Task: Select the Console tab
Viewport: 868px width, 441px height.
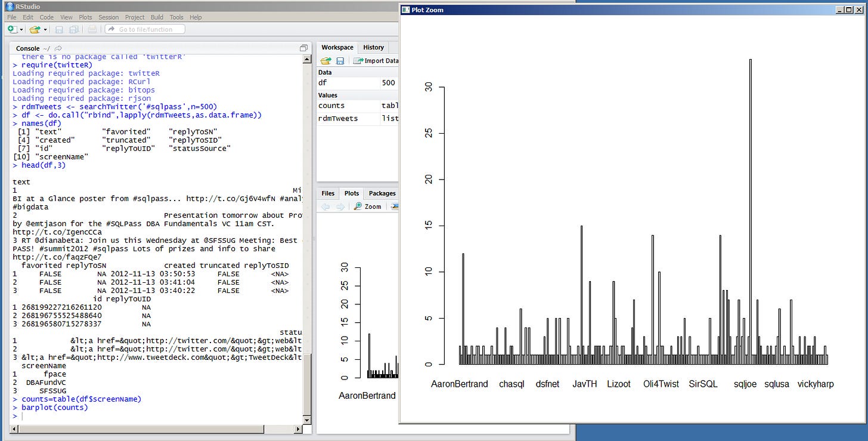Action: (x=28, y=48)
